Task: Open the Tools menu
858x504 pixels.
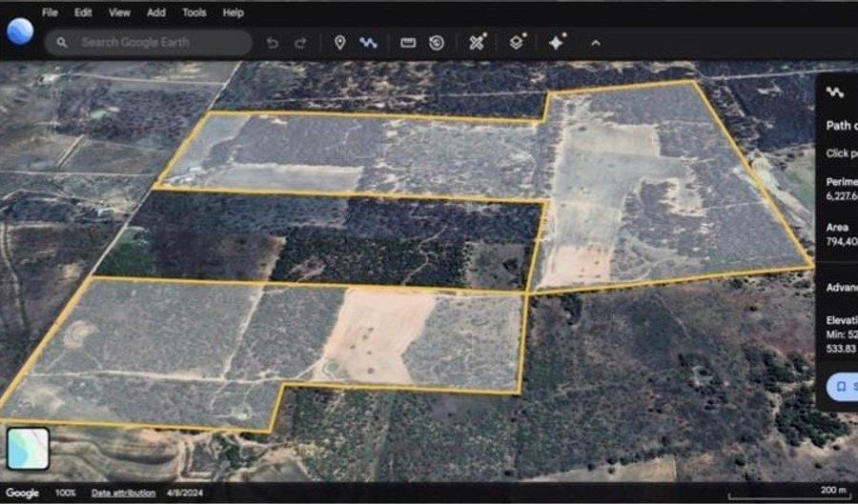Action: 194,12
